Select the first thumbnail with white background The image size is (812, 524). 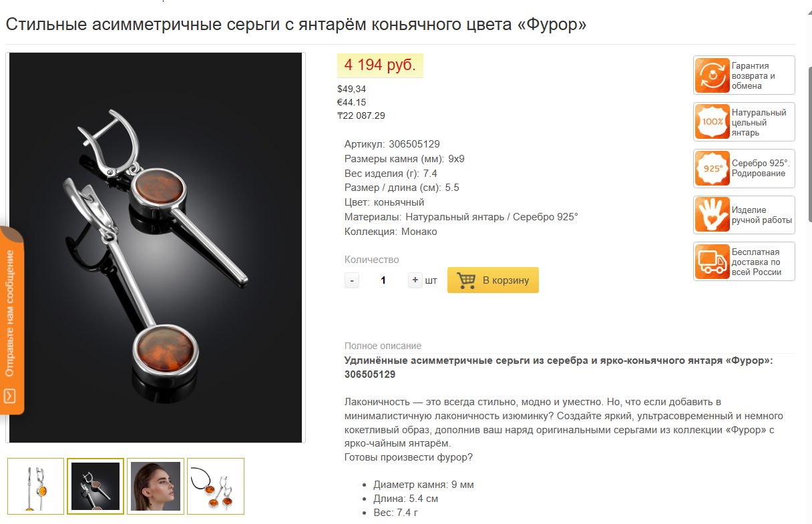(x=36, y=486)
